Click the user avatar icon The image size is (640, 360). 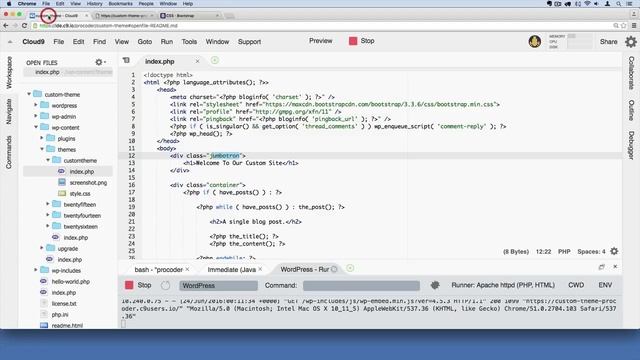click(x=535, y=42)
